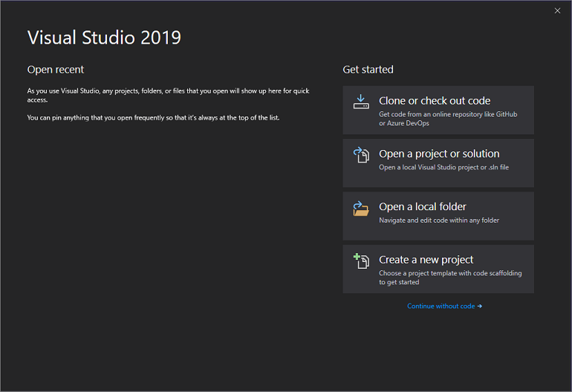Click the 'Open recent' heading
Viewport: 572px width, 392px height.
pyautogui.click(x=56, y=70)
